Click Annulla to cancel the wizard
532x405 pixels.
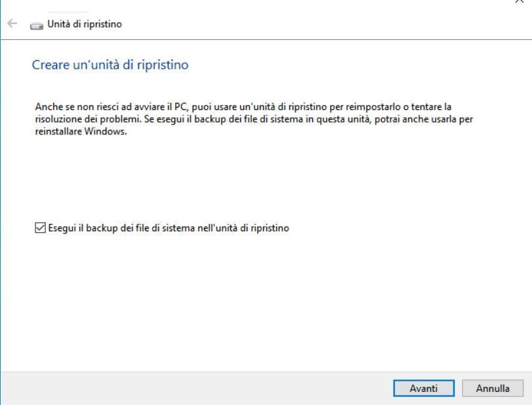493,388
